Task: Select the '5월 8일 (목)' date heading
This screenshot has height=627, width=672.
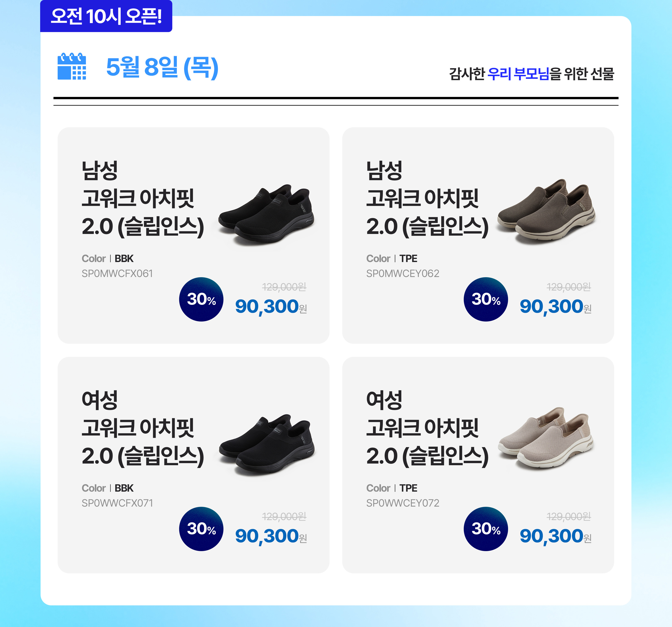Action: pos(162,67)
